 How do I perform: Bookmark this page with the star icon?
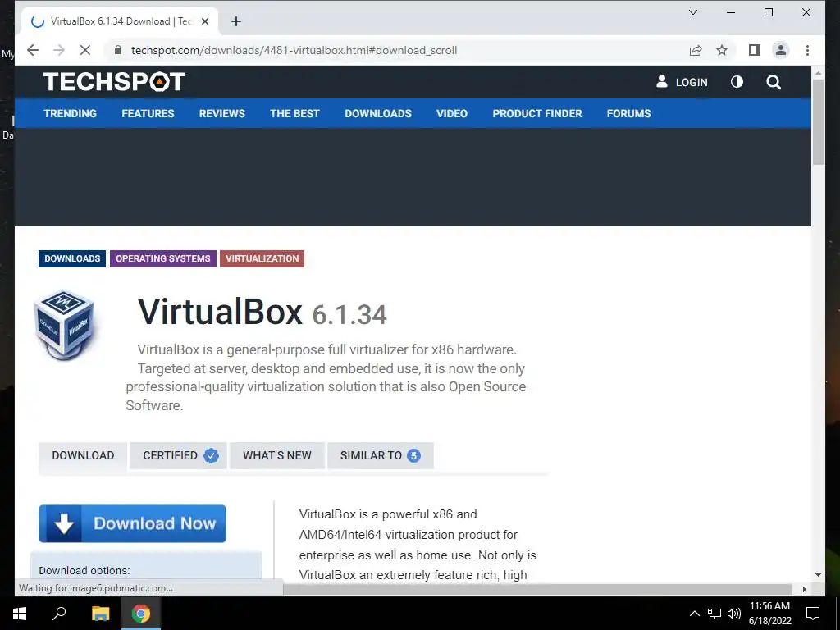722,50
